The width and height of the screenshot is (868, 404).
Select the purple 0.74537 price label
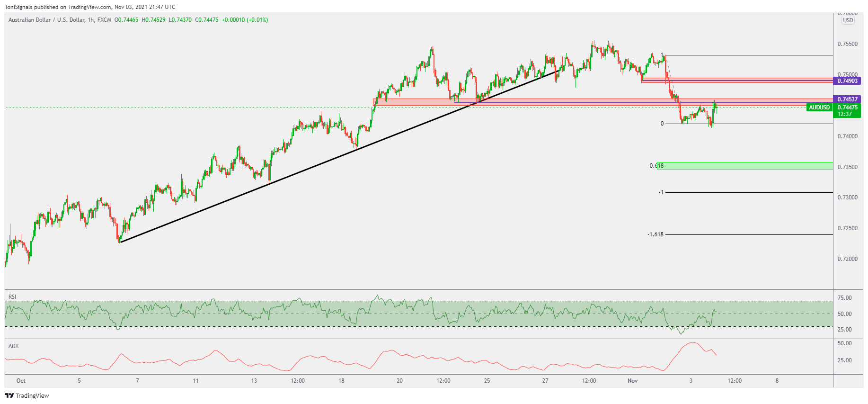(x=847, y=99)
